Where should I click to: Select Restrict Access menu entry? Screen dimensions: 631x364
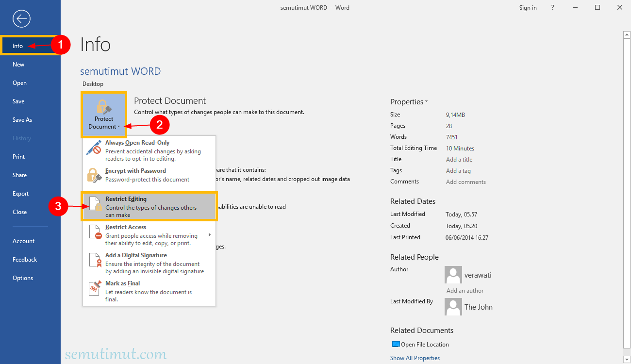point(149,235)
